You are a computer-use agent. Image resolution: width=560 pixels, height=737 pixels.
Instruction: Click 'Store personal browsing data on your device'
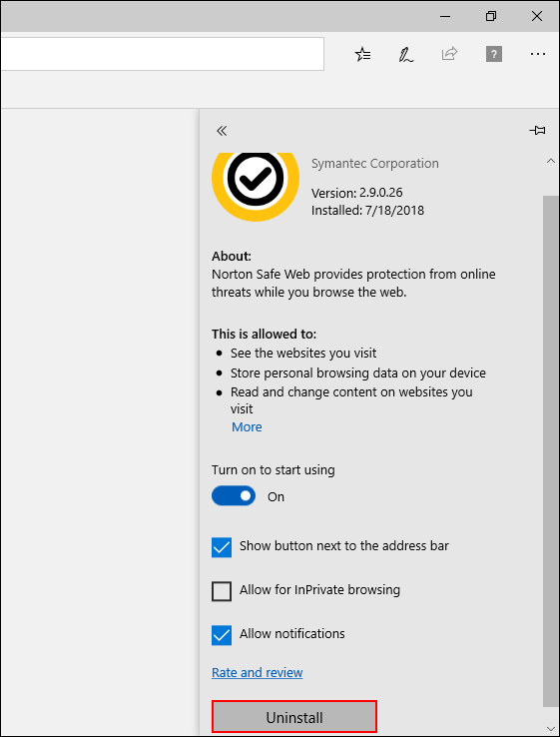(358, 373)
